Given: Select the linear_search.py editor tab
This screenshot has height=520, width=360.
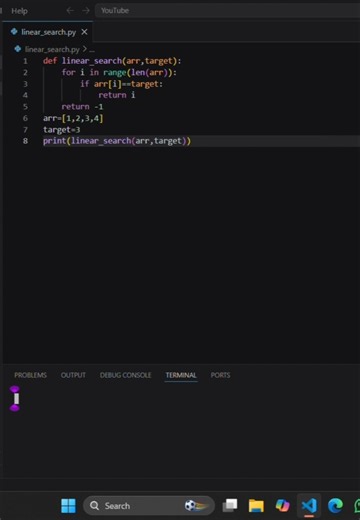Looking at the screenshot, I should point(48,32).
